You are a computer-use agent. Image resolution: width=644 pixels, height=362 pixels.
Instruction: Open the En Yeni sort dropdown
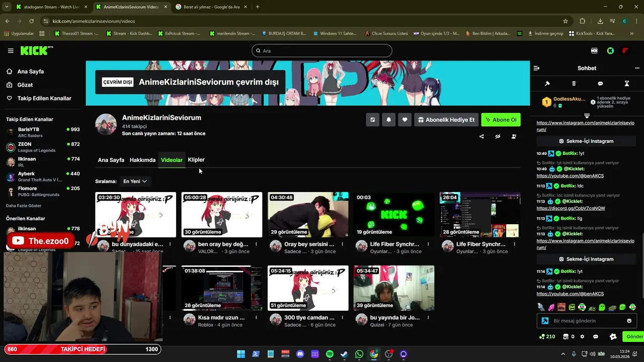click(135, 181)
